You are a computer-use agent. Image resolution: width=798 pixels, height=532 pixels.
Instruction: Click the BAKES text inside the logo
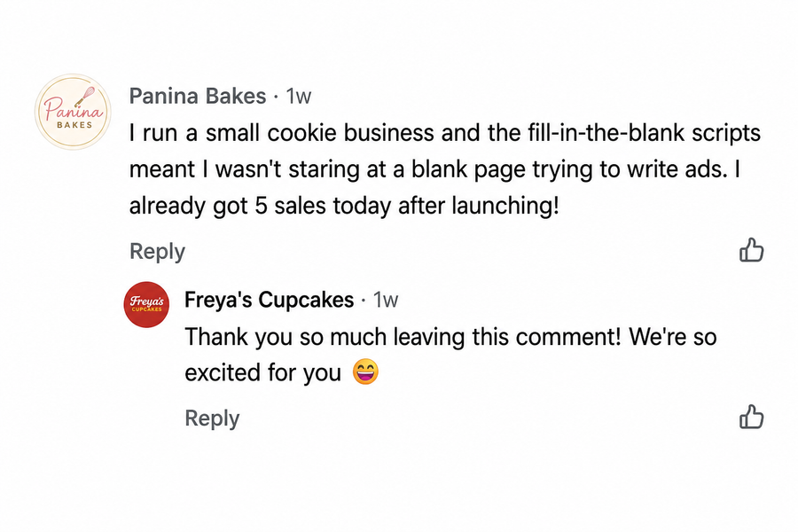tap(74, 125)
